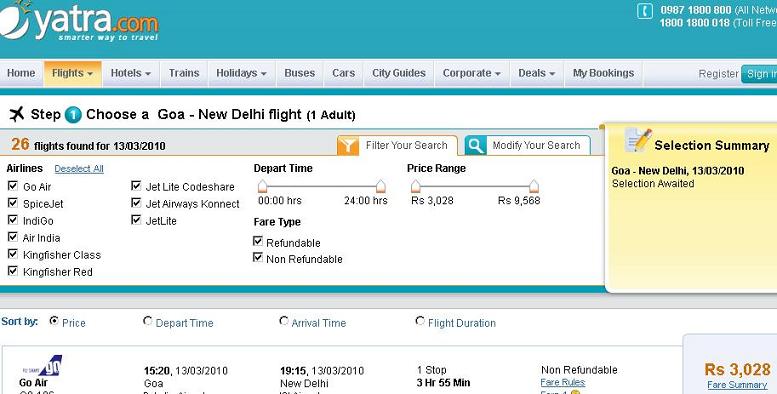Screen dimensions: 777x394
Task: Uncheck the SpiceJet checkbox
Action: [13, 203]
